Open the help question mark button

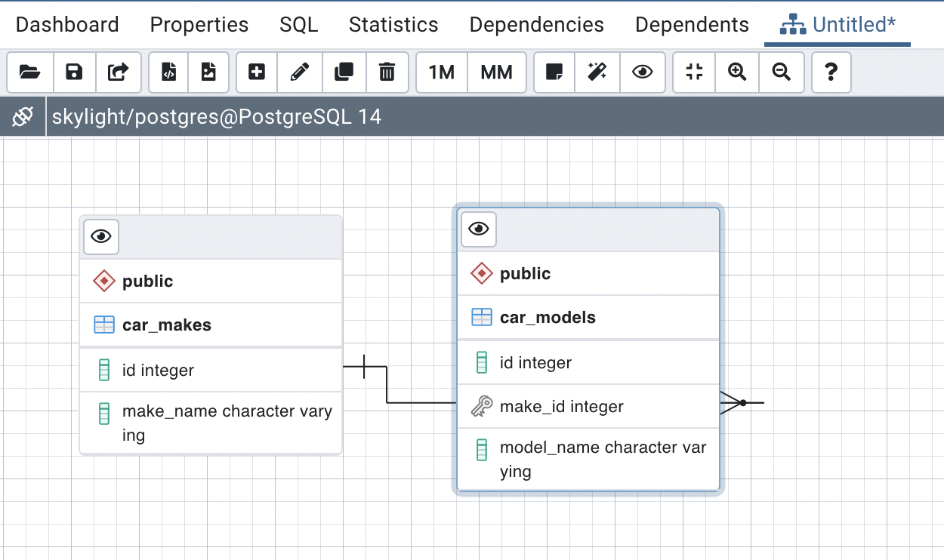[831, 72]
